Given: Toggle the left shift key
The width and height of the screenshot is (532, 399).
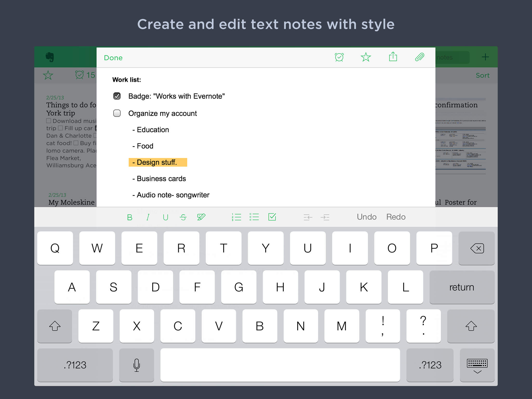Looking at the screenshot, I should point(55,326).
